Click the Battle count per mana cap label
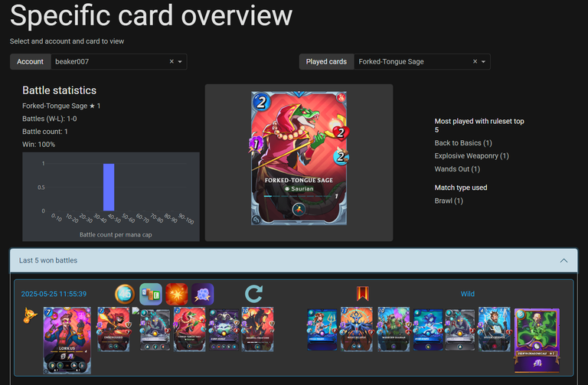 click(x=116, y=235)
